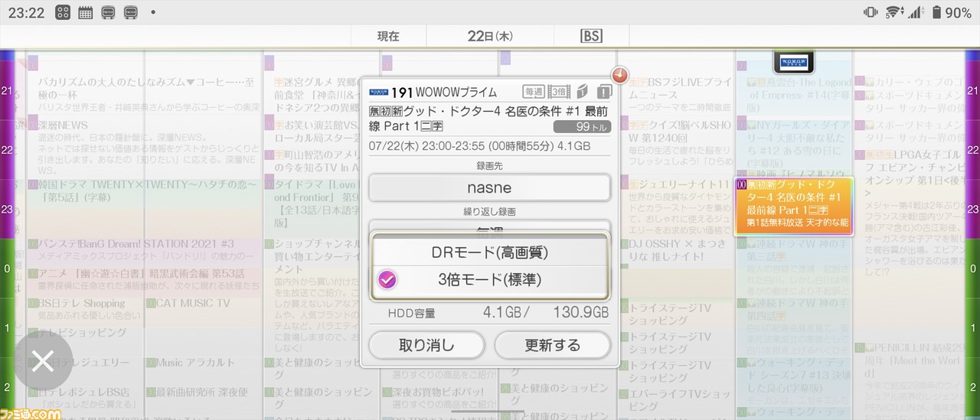Open ジュエリーナイト11 program listing
Viewport: 980px width, 420px height.
tap(676, 207)
